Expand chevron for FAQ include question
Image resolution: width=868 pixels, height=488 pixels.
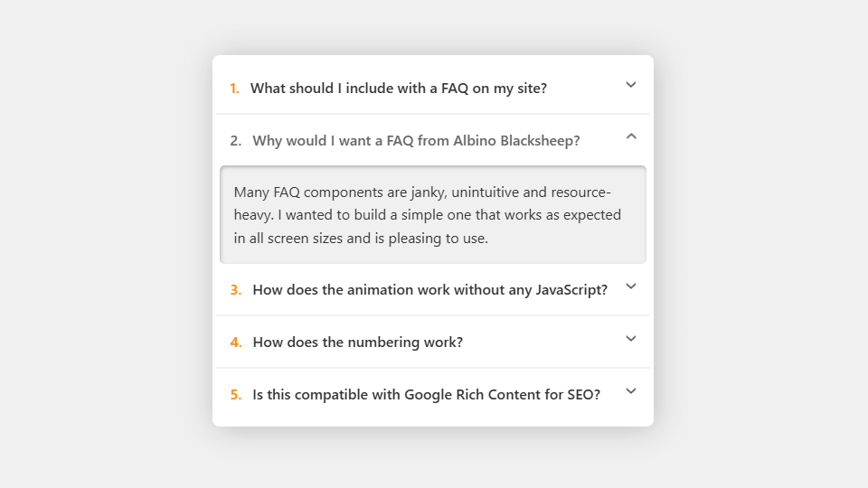click(x=631, y=85)
